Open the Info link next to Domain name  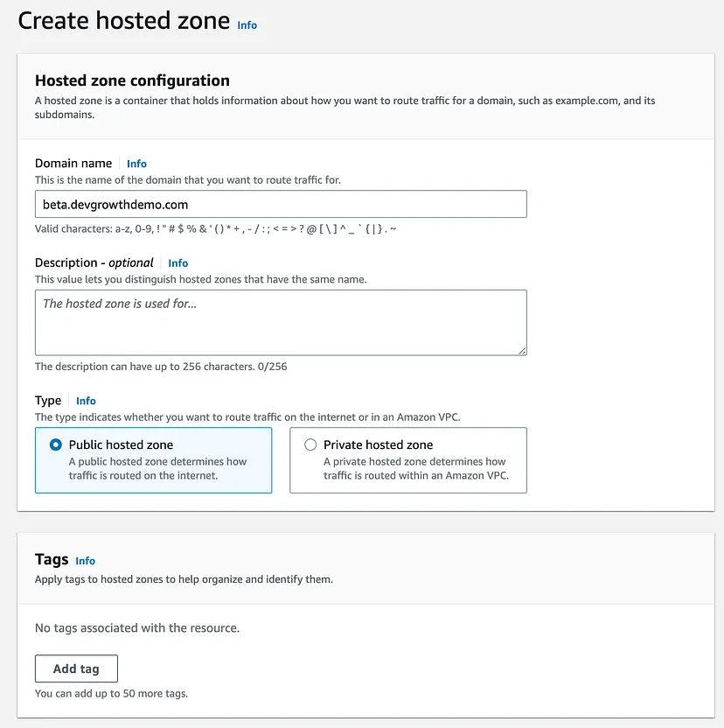[x=136, y=163]
